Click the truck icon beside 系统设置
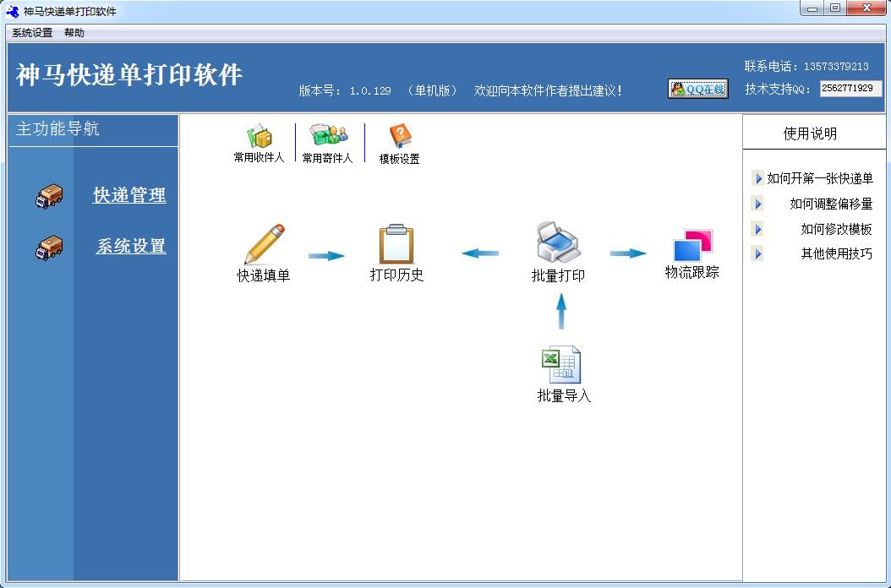 pyautogui.click(x=50, y=247)
